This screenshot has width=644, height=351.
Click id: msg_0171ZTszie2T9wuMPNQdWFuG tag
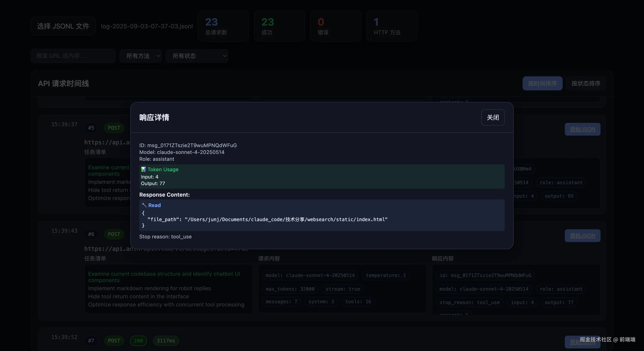click(x=485, y=275)
